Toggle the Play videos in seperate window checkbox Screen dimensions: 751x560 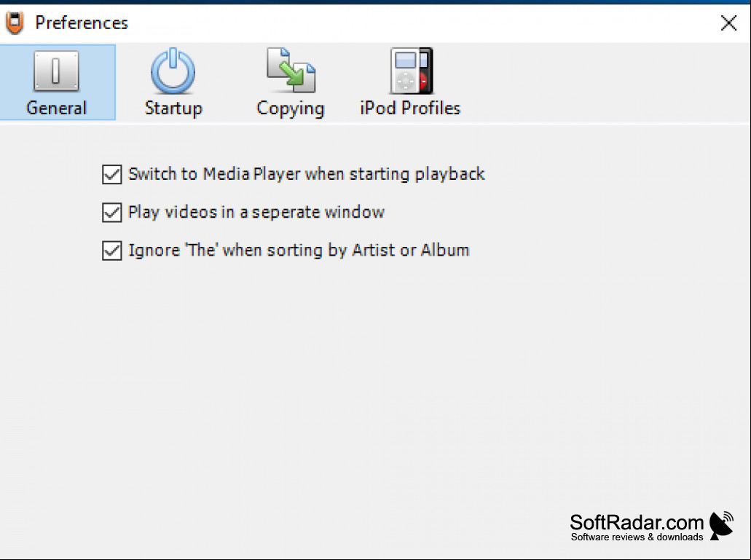pos(111,213)
